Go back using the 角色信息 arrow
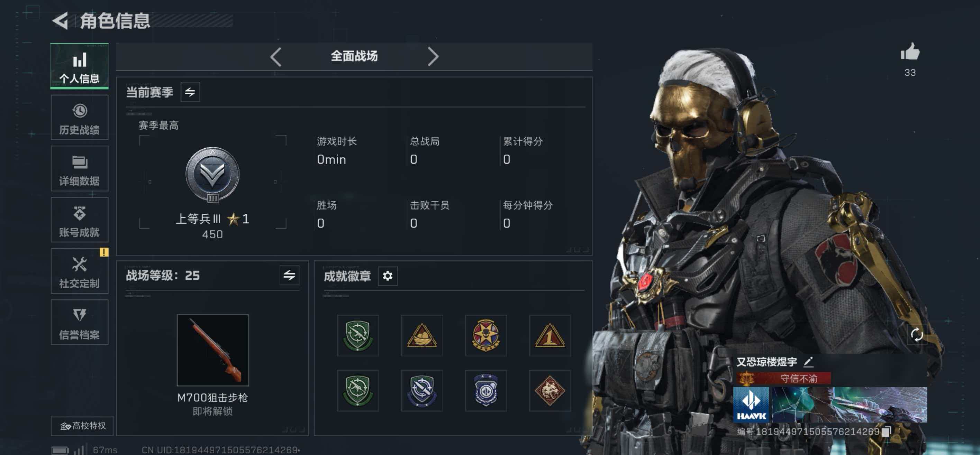The height and width of the screenshot is (455, 980). (x=60, y=20)
